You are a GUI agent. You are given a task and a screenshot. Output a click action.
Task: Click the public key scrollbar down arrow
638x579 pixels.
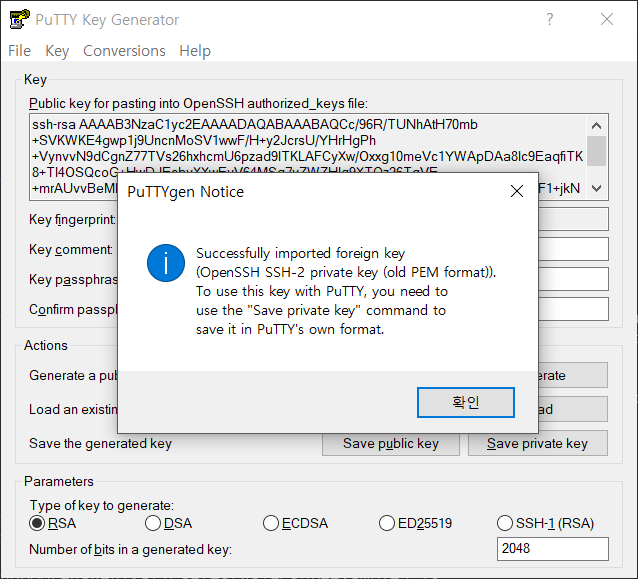click(596, 188)
